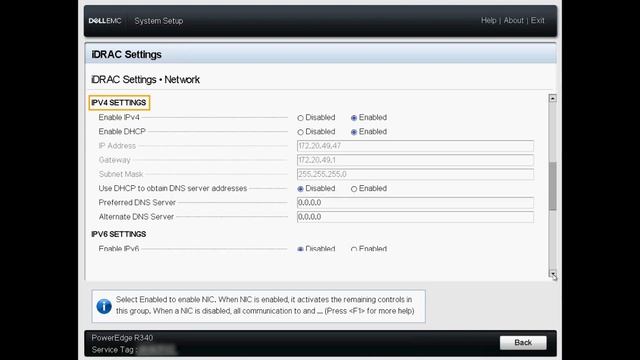This screenshot has width=640, height=360.
Task: Select the IPV4 SETTINGS heading
Action: pos(119,102)
